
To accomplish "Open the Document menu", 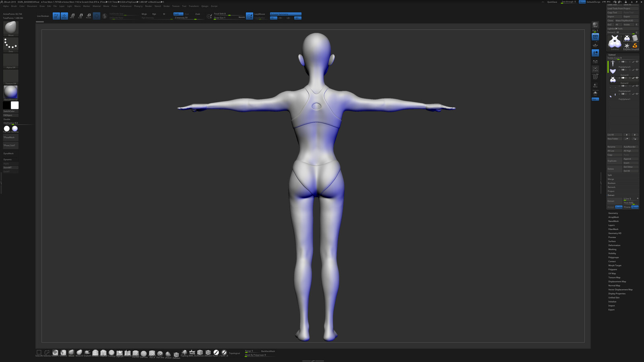I will [32, 6].
